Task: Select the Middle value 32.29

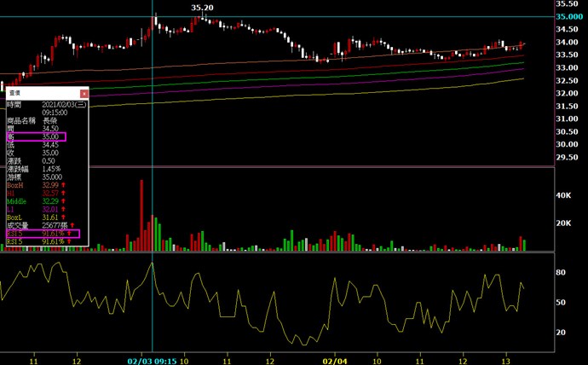Action: tap(50, 201)
